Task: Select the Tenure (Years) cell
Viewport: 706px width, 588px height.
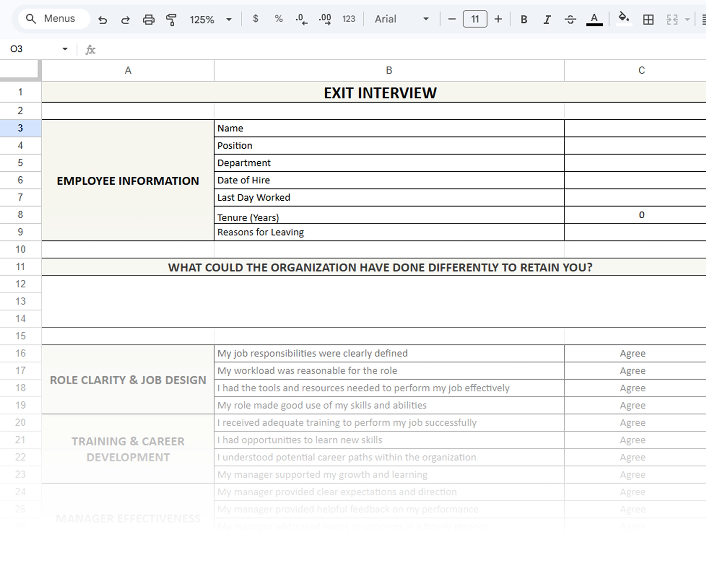Action: pyautogui.click(x=389, y=215)
